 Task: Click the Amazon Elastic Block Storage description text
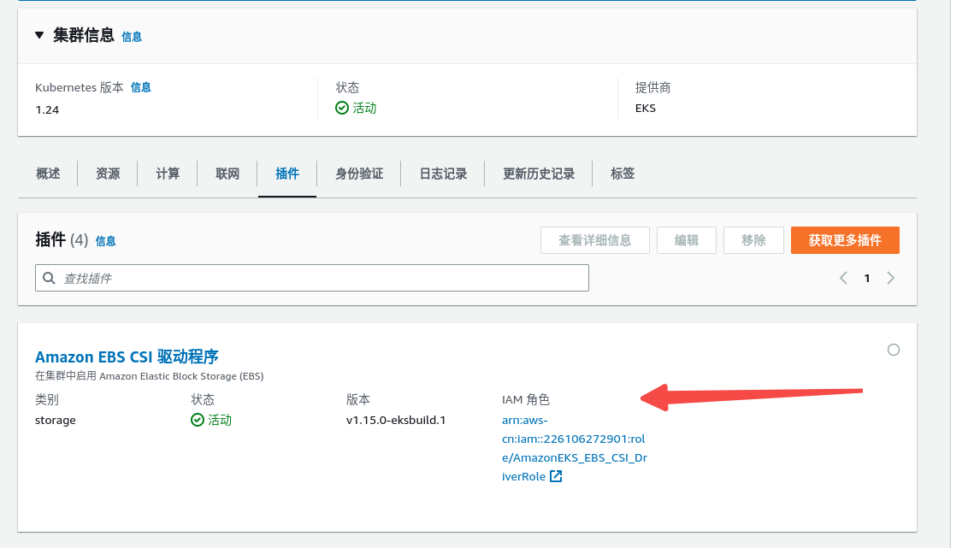pos(150,376)
